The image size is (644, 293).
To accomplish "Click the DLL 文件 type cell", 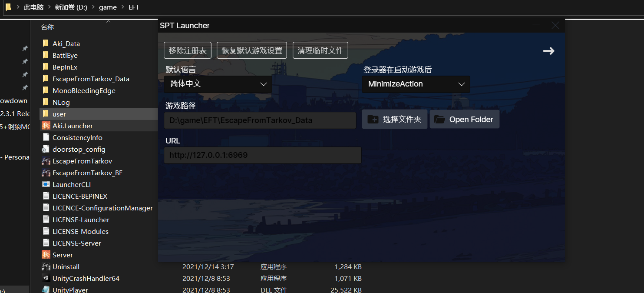I will 274,290.
